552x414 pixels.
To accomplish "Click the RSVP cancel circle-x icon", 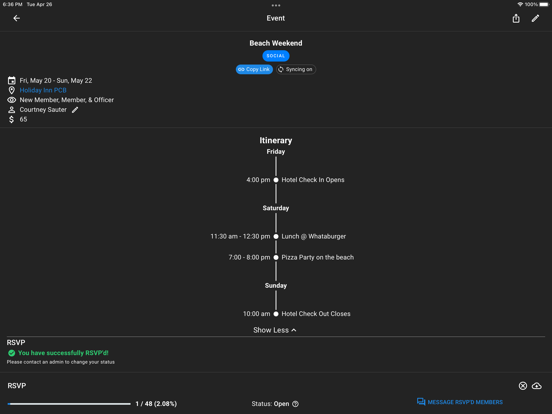I will (x=523, y=386).
